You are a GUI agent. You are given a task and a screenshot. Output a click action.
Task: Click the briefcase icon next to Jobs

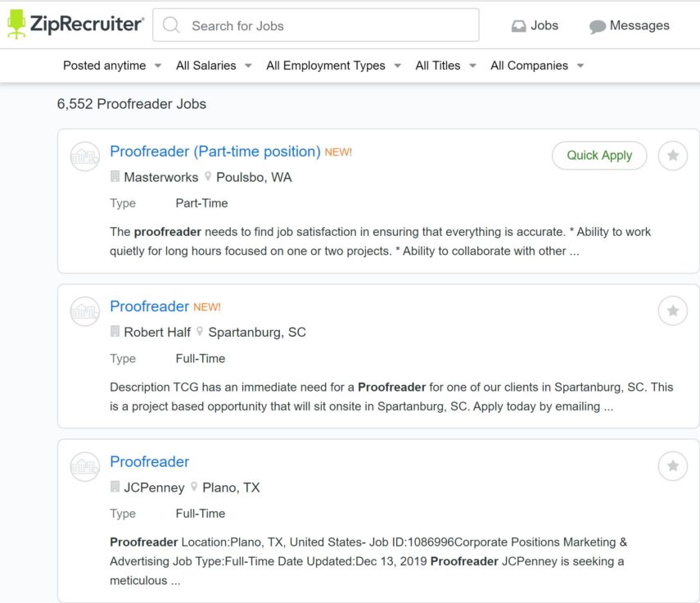click(x=518, y=25)
